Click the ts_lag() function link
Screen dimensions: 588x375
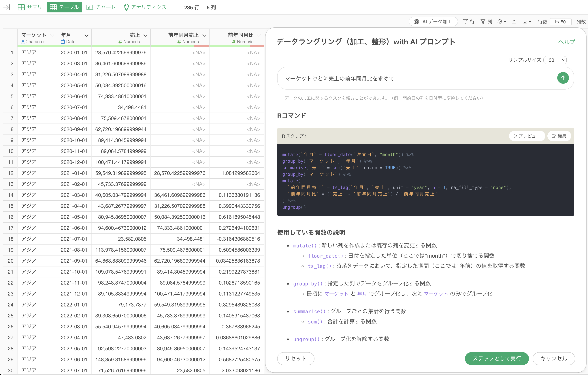[x=319, y=266]
